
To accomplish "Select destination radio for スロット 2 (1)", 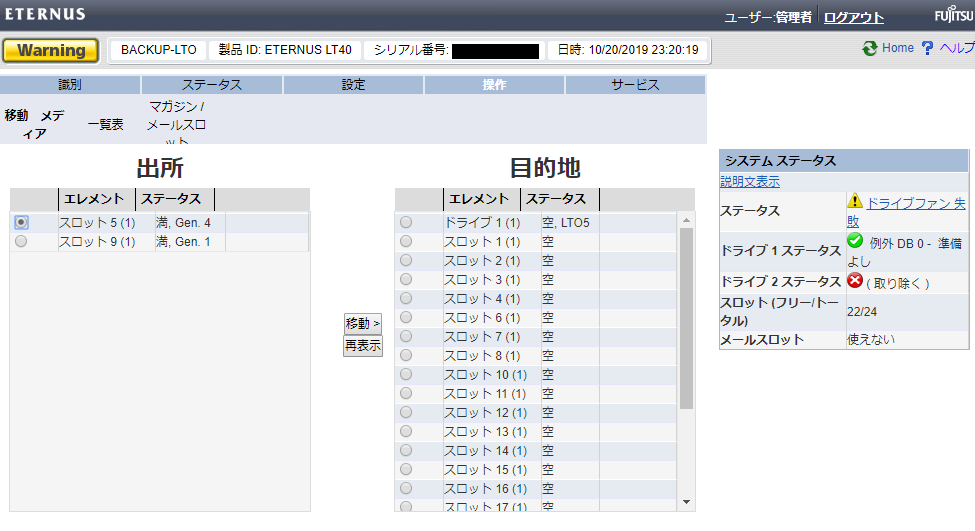I will [x=406, y=260].
